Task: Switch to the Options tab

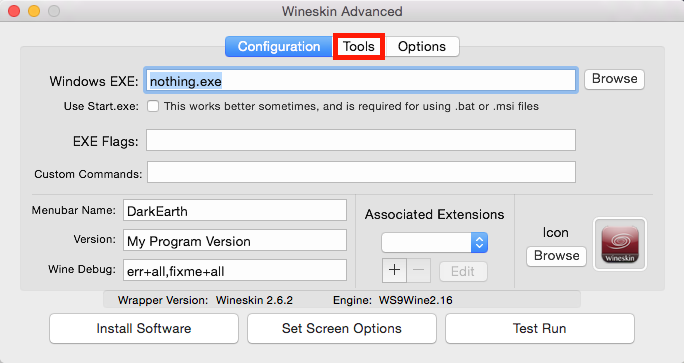Action: [x=422, y=46]
